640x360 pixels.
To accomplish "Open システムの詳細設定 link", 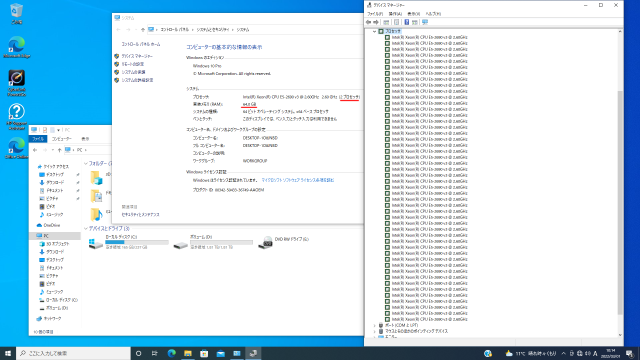I will (137, 80).
